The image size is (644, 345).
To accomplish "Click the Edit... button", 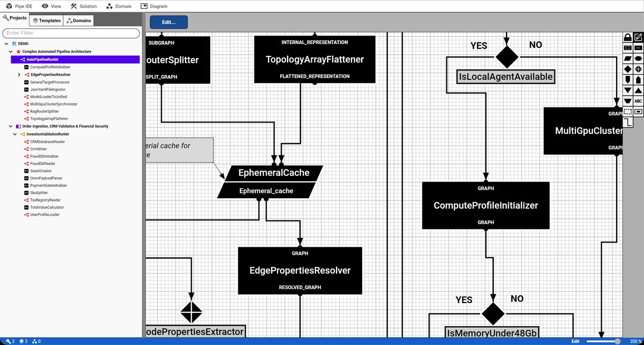I will pos(169,22).
